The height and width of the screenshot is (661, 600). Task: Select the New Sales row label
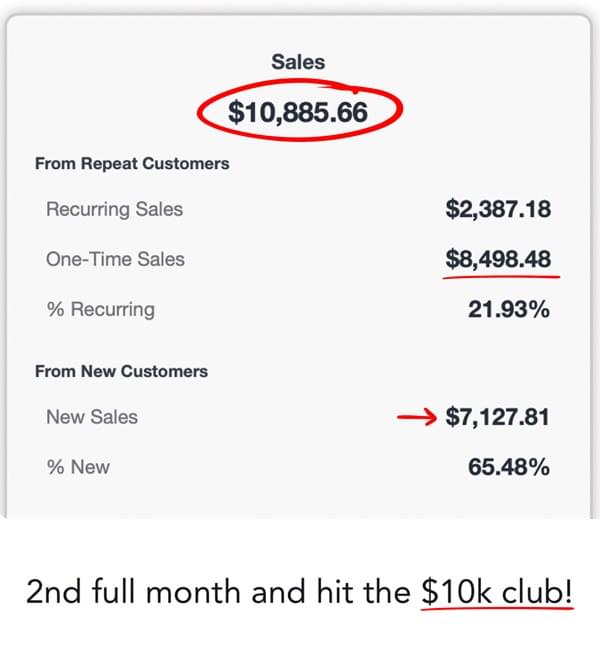click(92, 418)
